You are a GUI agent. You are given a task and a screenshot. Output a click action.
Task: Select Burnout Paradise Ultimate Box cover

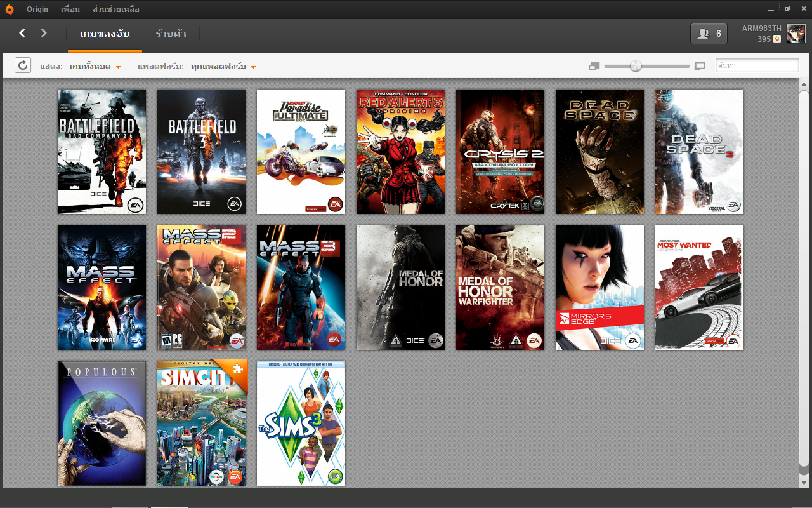pos(301,152)
